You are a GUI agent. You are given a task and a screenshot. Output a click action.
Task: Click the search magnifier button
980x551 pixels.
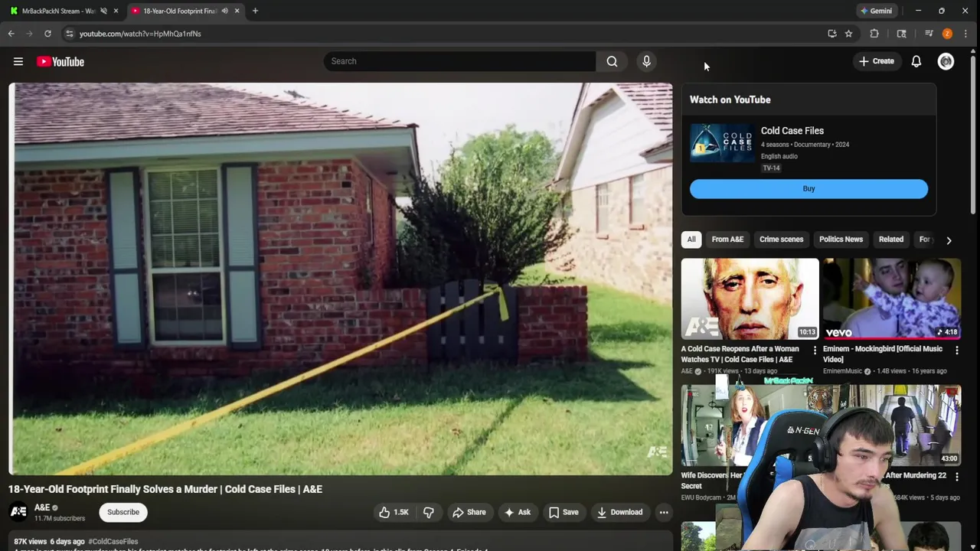coord(612,61)
